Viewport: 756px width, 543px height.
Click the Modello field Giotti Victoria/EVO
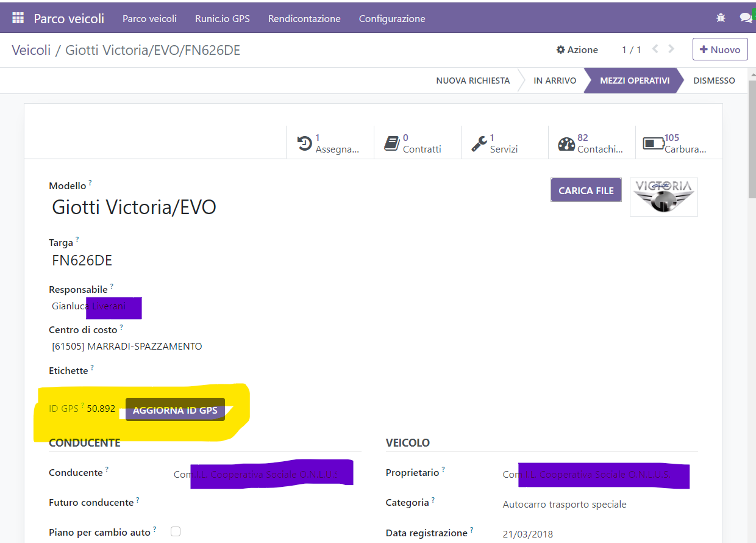tap(134, 207)
